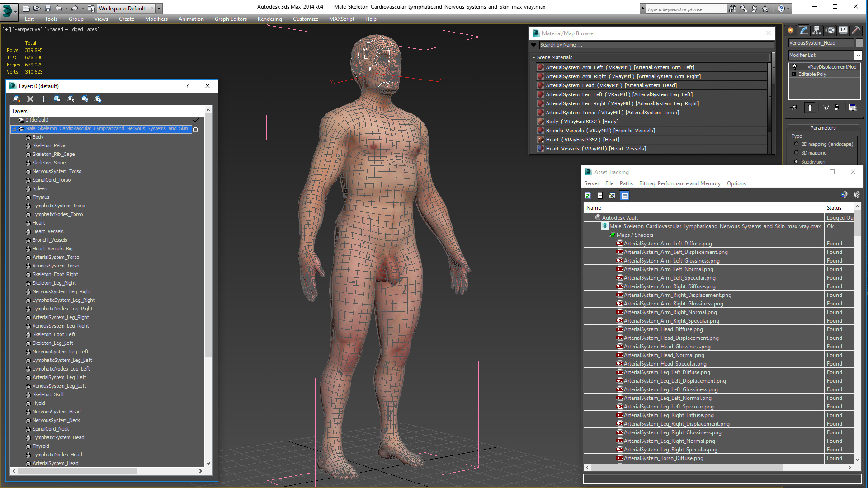Select the Skeleton_Rib_Cage layer item
The width and height of the screenshot is (868, 488).
53,154
